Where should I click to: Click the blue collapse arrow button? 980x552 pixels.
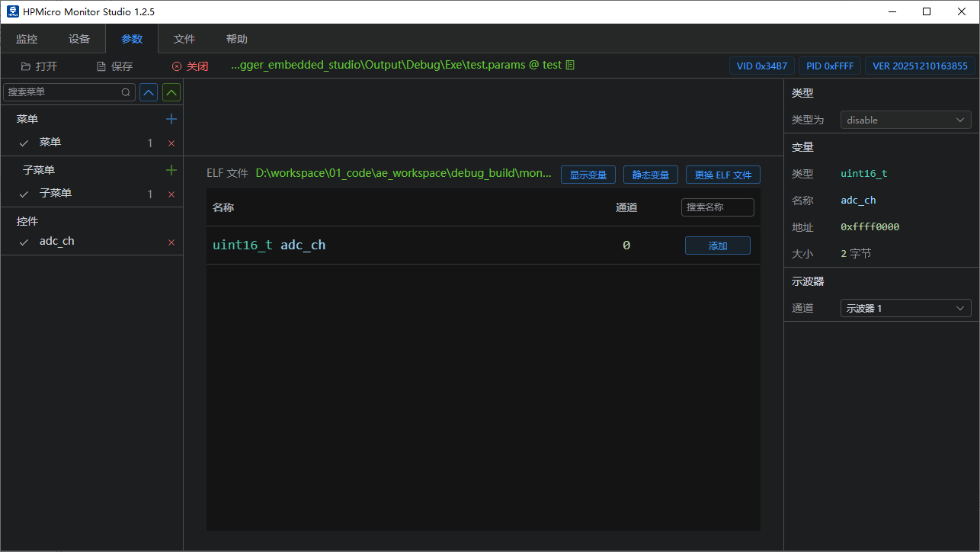pos(149,92)
